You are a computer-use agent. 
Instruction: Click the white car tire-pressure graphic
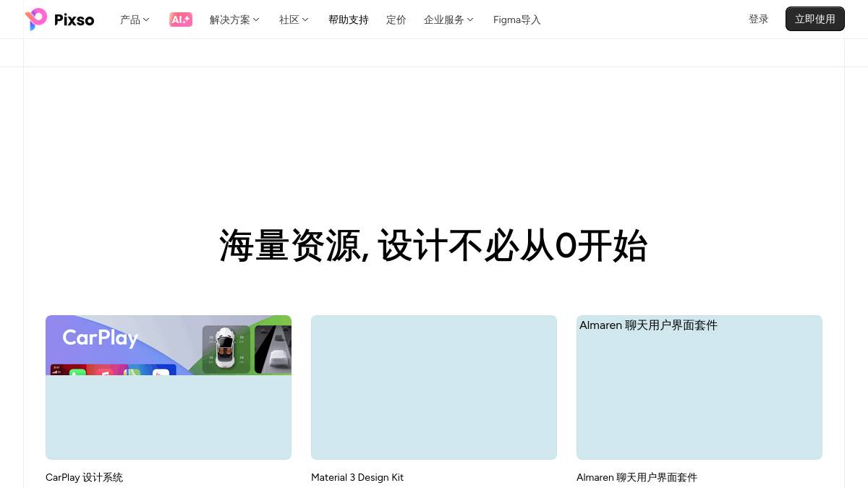[226, 347]
